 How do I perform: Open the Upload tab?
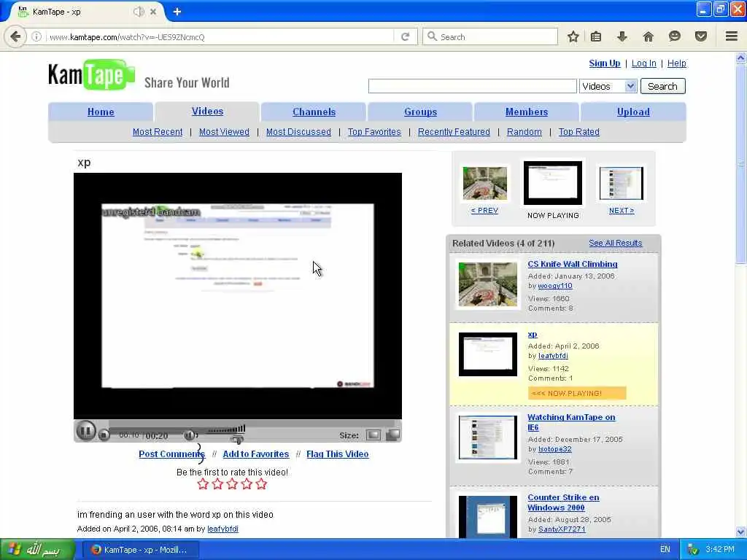(x=633, y=112)
